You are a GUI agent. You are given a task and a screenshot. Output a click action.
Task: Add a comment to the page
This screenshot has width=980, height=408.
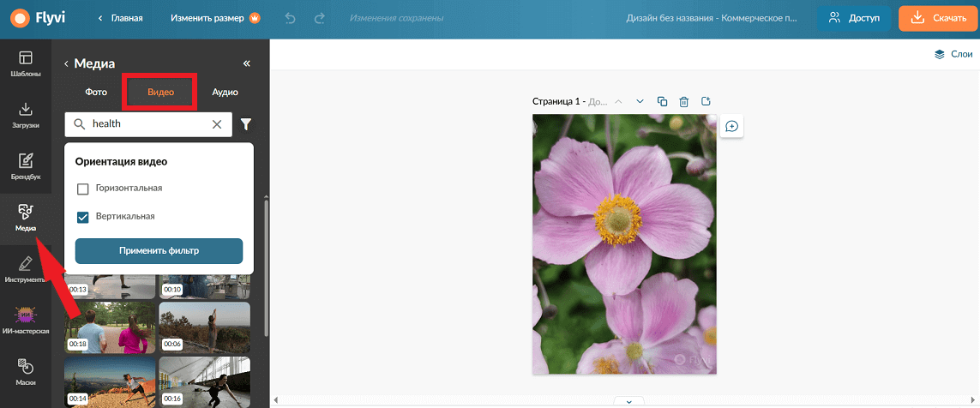731,126
